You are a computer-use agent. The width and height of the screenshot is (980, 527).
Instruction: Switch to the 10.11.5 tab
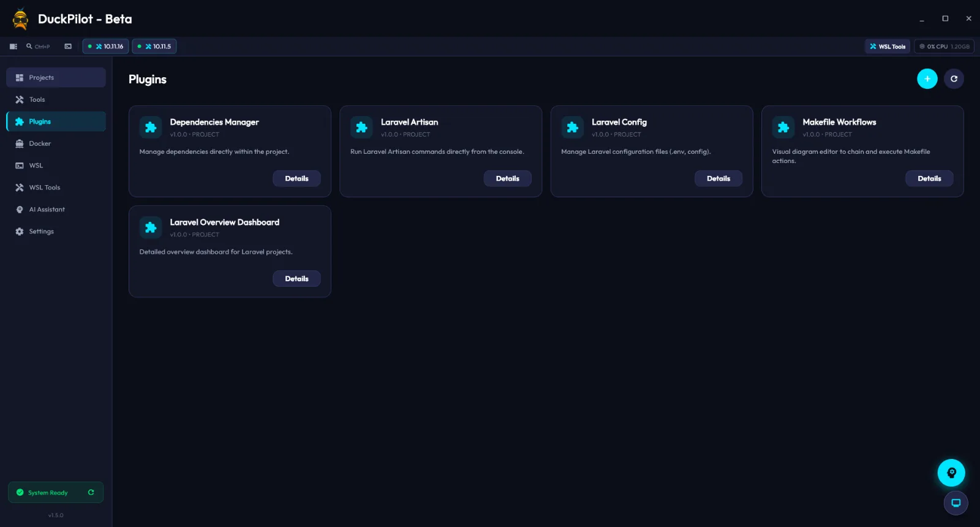point(154,47)
